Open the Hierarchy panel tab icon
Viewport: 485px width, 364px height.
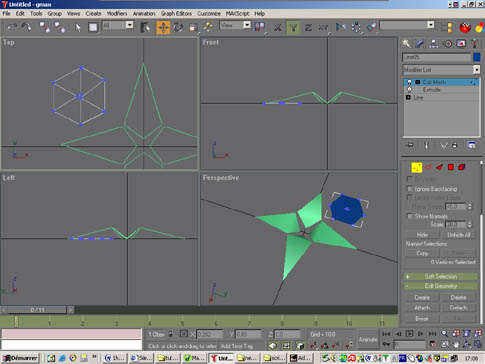[433, 44]
